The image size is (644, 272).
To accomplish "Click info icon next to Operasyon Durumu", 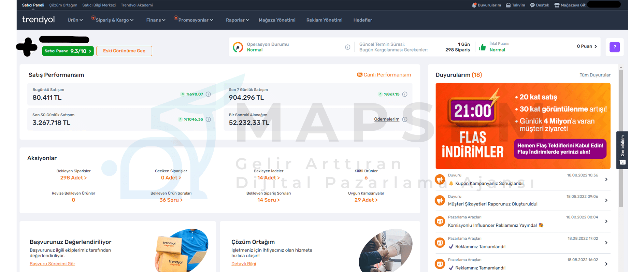I will coord(347,47).
